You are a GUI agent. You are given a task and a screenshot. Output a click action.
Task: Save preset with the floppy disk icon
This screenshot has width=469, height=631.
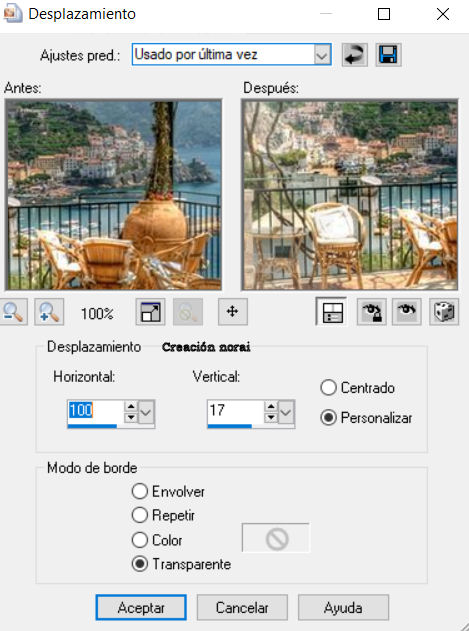[388, 55]
